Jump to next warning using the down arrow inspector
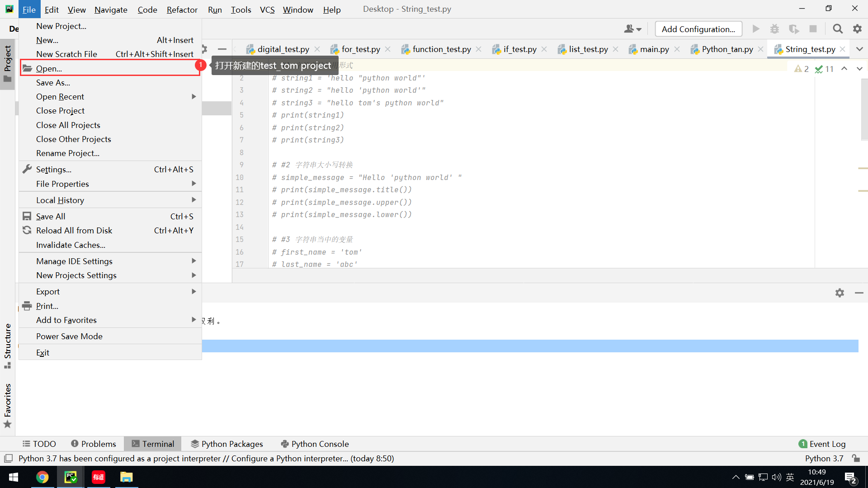Screen dimensions: 868x488 tap(860, 69)
